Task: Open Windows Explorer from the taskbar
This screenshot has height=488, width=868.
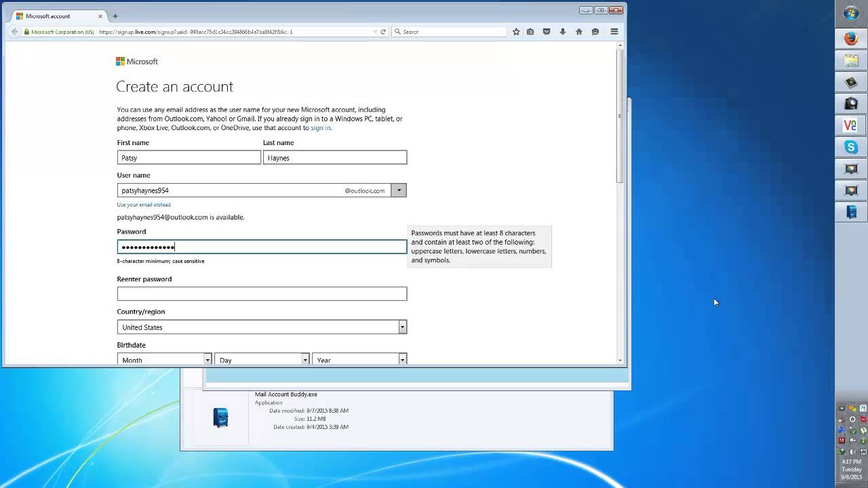Action: [851, 60]
